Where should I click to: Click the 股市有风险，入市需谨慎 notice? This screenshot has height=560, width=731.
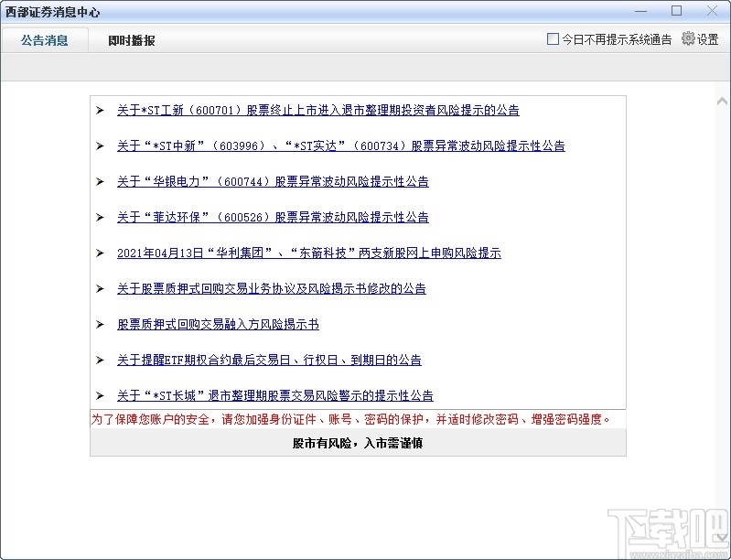coord(358,444)
